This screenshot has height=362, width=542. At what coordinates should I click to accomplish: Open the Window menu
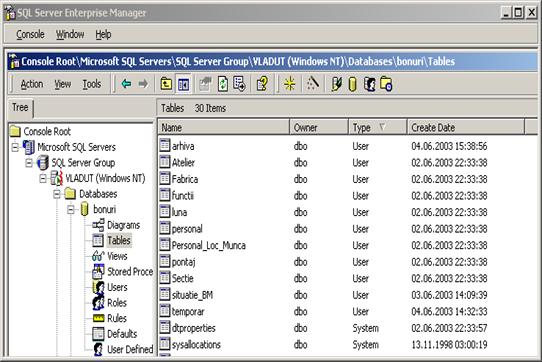[x=70, y=35]
